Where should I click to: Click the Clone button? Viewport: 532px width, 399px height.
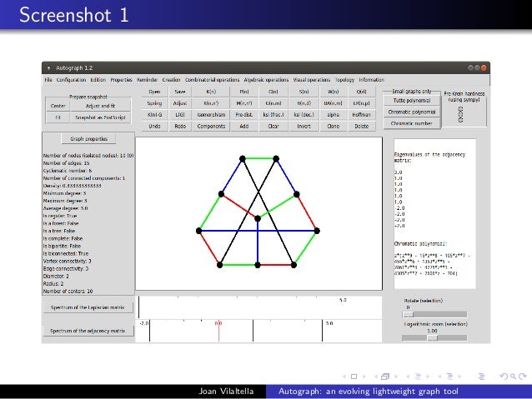(334, 126)
